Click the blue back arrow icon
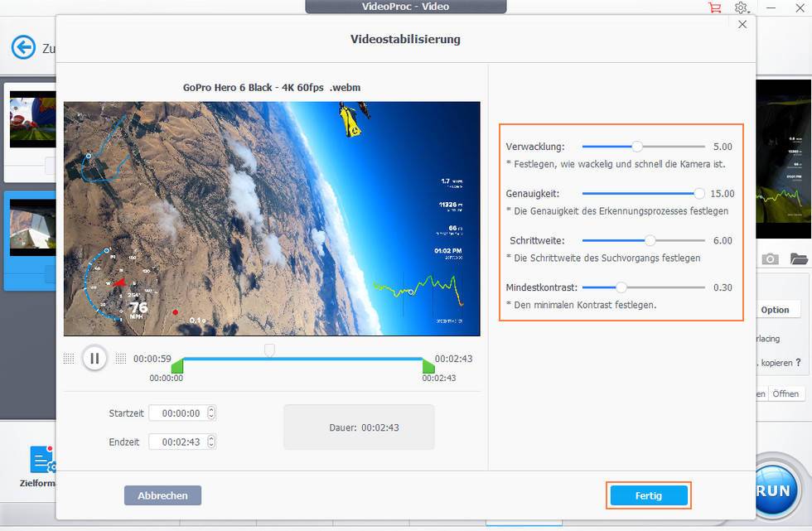The image size is (812, 531). click(x=23, y=47)
